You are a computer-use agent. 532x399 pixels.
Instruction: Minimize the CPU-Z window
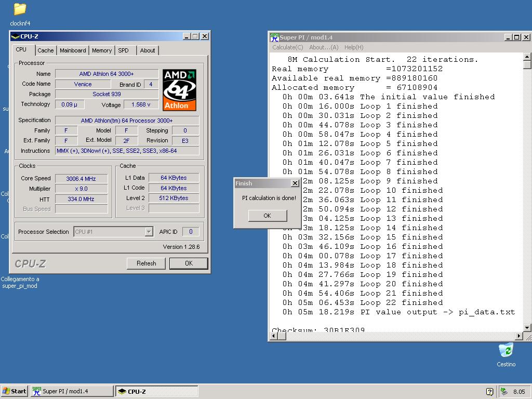tap(187, 36)
